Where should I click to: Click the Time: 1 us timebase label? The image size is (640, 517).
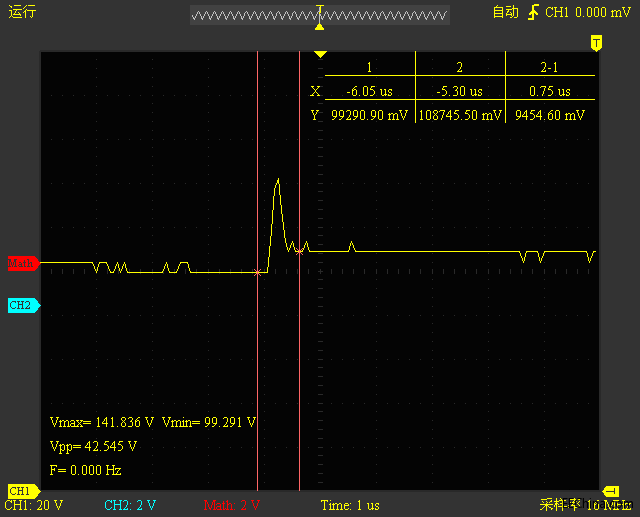(350, 506)
